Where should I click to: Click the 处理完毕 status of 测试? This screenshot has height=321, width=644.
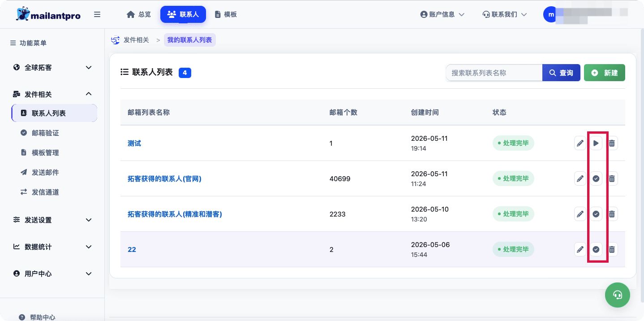pos(513,143)
